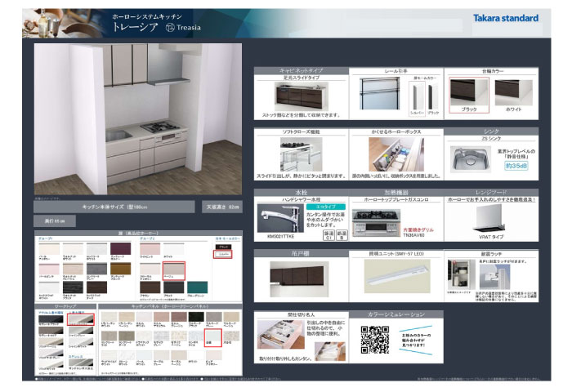Click the Treasia brand emblem in header
Viewport: 572px width, 392px height.
point(170,26)
